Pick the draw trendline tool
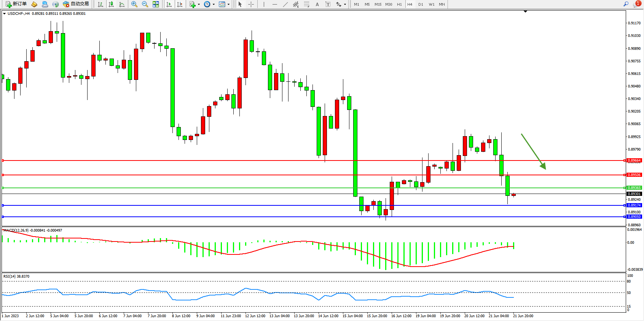This screenshot has height=321, width=644. click(x=285, y=4)
